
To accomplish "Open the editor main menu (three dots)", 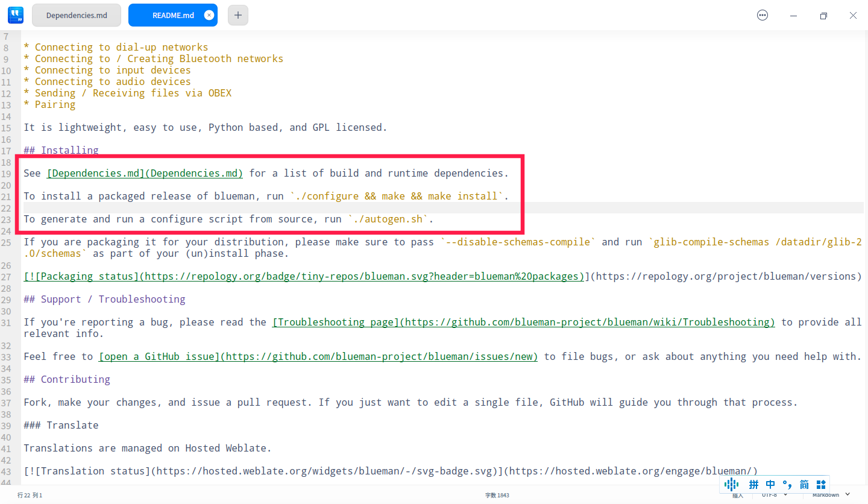I will [x=763, y=15].
